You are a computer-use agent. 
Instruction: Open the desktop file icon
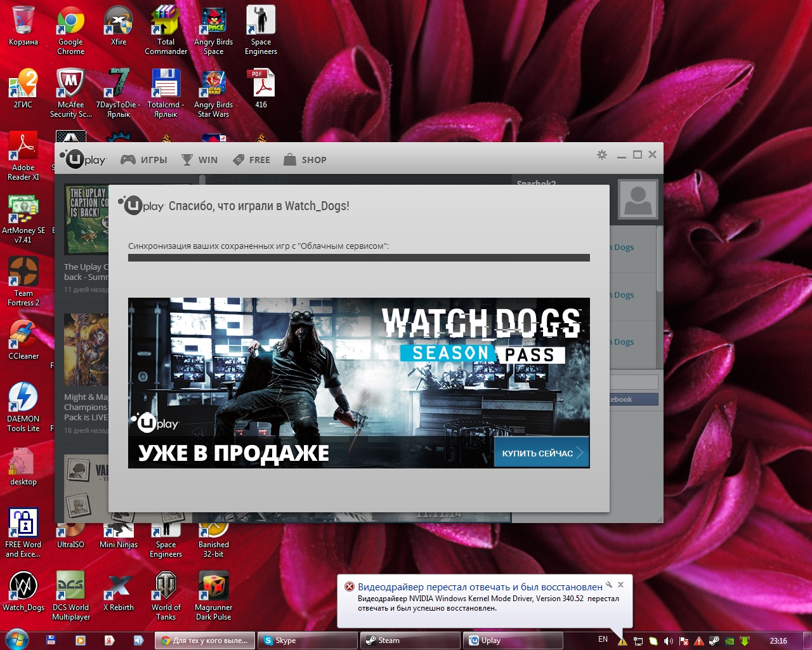(x=23, y=465)
